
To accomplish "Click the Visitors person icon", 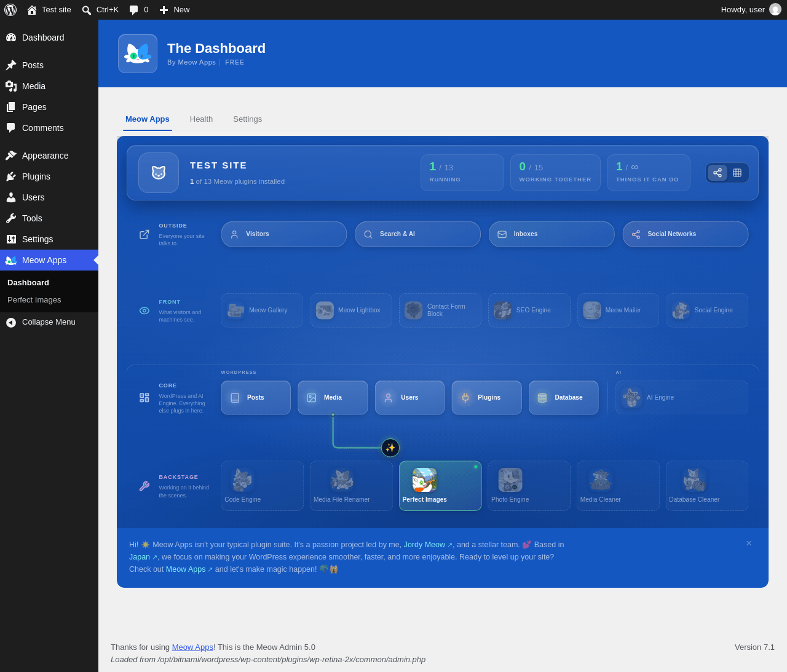I will click(x=234, y=234).
